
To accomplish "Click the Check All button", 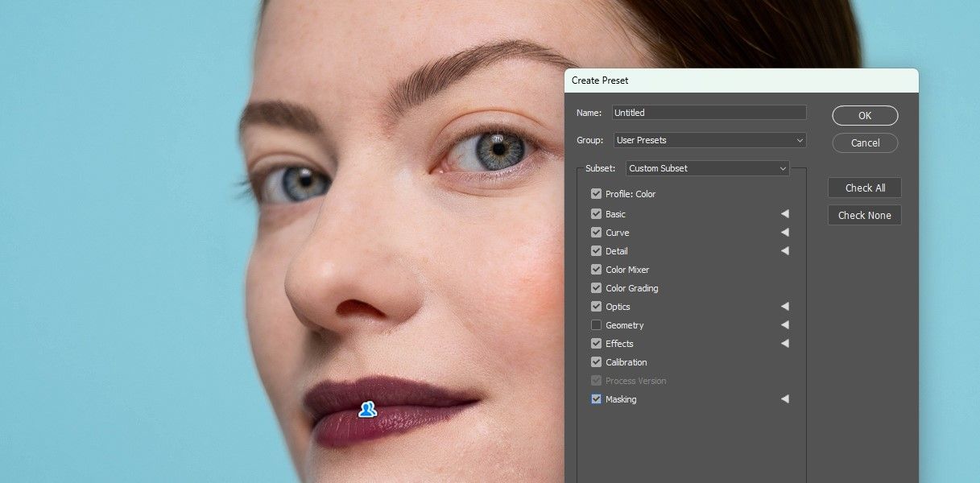I will click(x=865, y=188).
